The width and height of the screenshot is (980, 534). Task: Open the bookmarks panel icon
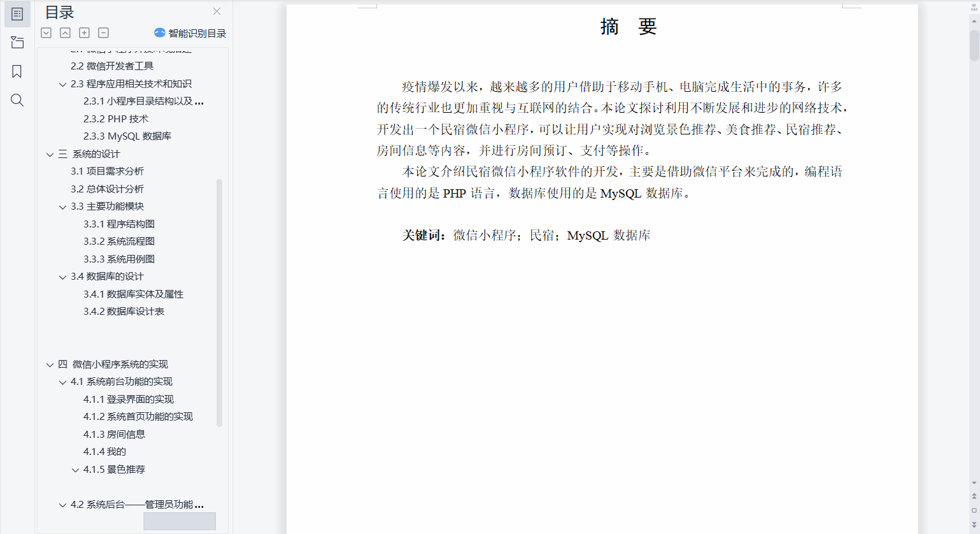coord(17,71)
